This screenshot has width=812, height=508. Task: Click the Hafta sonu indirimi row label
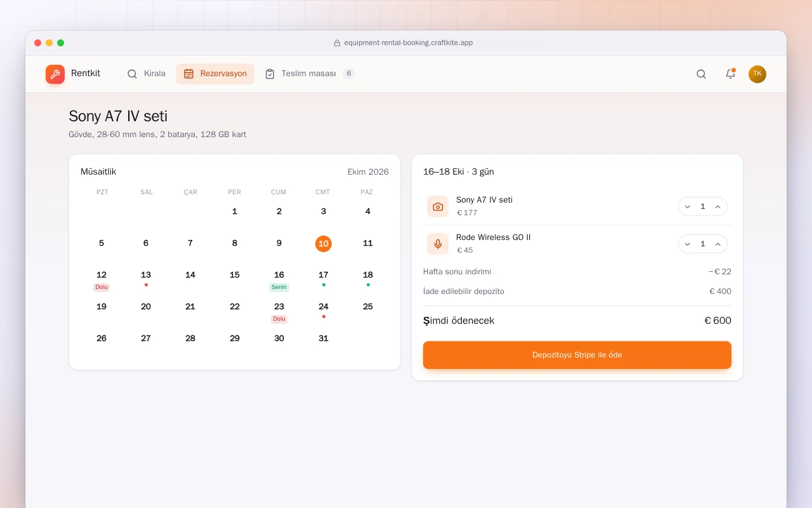(457, 272)
